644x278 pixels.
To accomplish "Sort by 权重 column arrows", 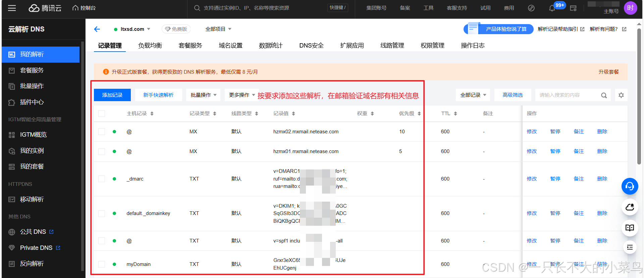I will (372, 114).
